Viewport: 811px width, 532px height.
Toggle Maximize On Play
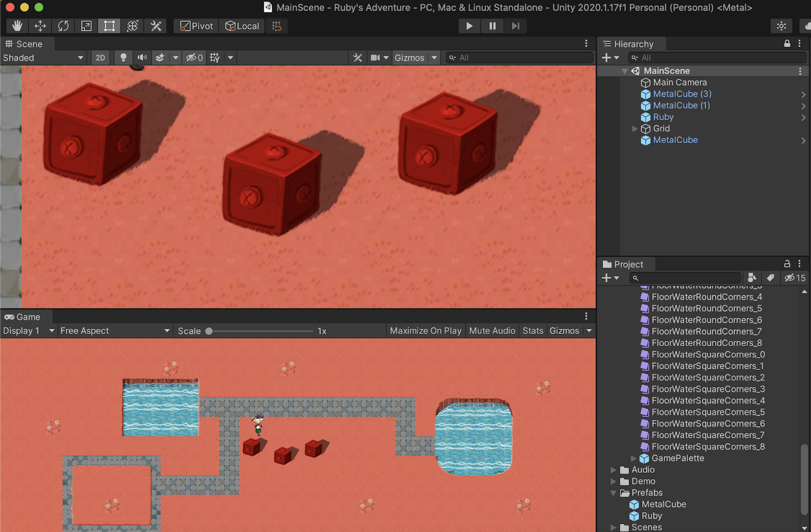[426, 331]
